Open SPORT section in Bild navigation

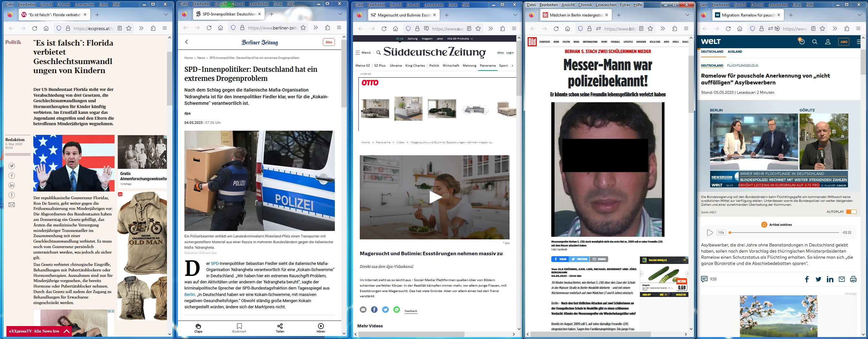click(604, 42)
